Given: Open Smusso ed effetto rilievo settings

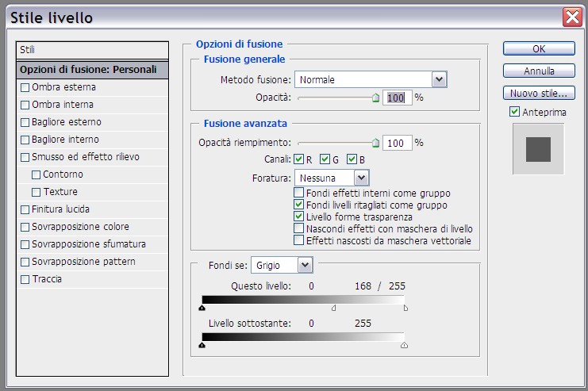Looking at the screenshot, I should tap(85, 157).
